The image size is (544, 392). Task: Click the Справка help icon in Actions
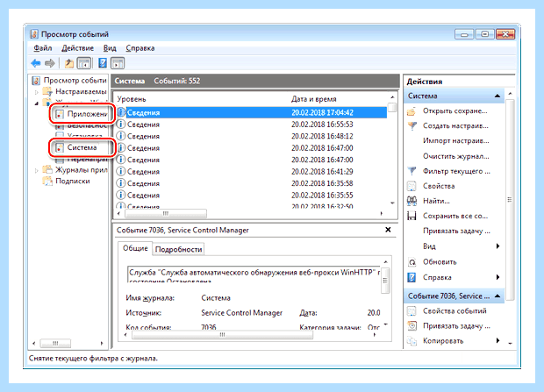412,277
